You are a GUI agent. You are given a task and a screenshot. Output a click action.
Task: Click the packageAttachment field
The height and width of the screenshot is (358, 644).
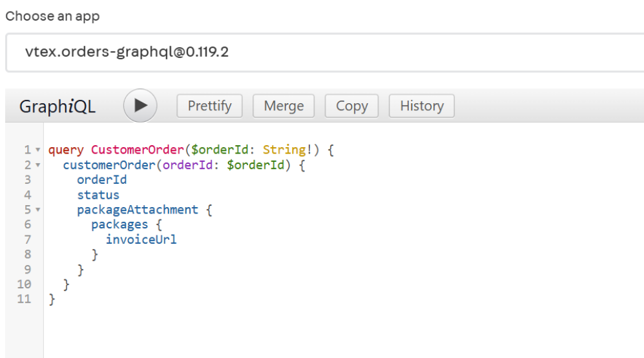coord(138,210)
